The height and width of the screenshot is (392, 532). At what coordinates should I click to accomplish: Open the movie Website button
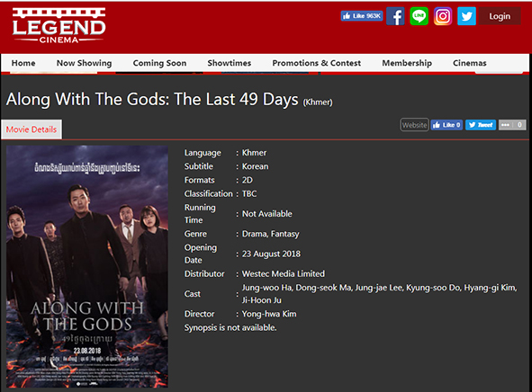coord(414,125)
